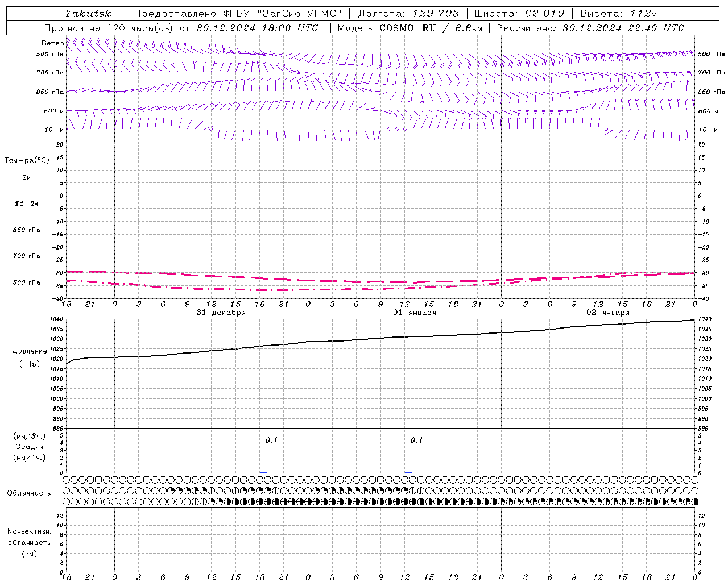Screen dimensions: 728x582
Task: Click the Конвективн. panel label
Action: coord(29,531)
